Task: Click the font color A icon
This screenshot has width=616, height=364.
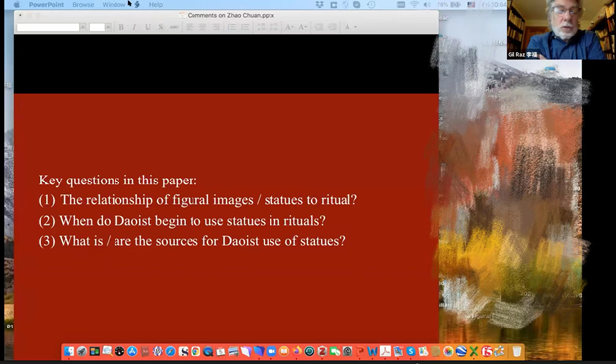Action: pyautogui.click(x=347, y=27)
